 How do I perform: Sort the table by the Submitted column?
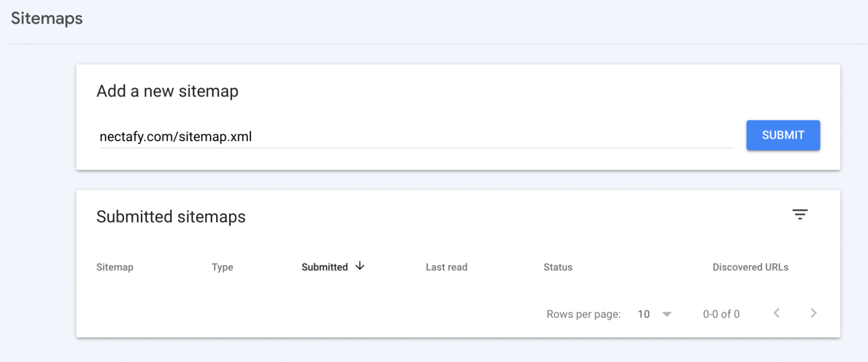[324, 267]
